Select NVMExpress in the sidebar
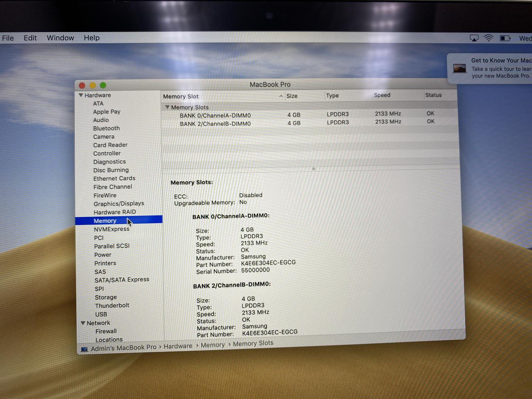The image size is (532, 399). (x=112, y=229)
